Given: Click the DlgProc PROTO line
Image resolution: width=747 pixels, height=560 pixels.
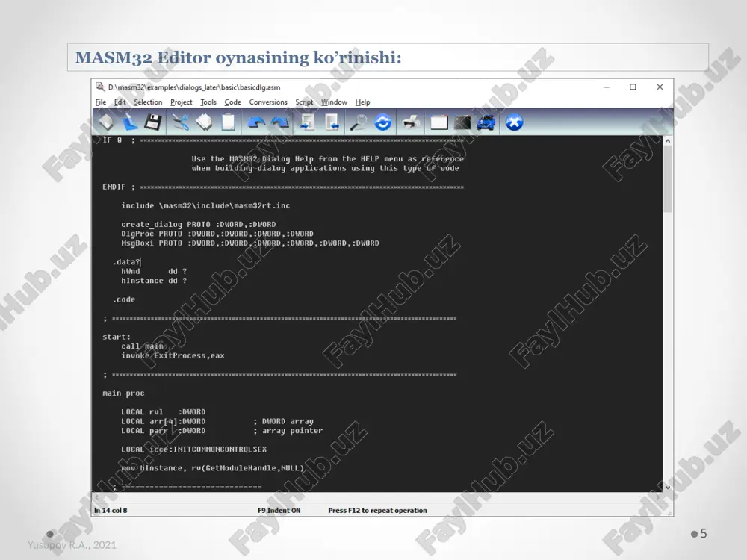Looking at the screenshot, I should click(217, 234).
